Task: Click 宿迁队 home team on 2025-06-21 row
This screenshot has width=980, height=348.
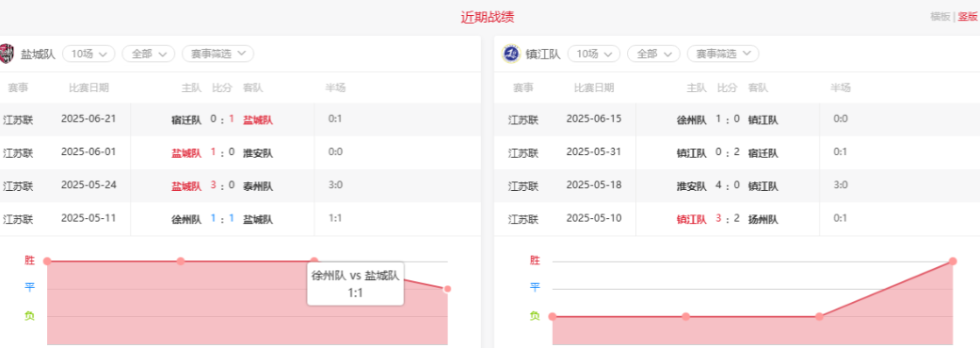Action: coord(186,120)
